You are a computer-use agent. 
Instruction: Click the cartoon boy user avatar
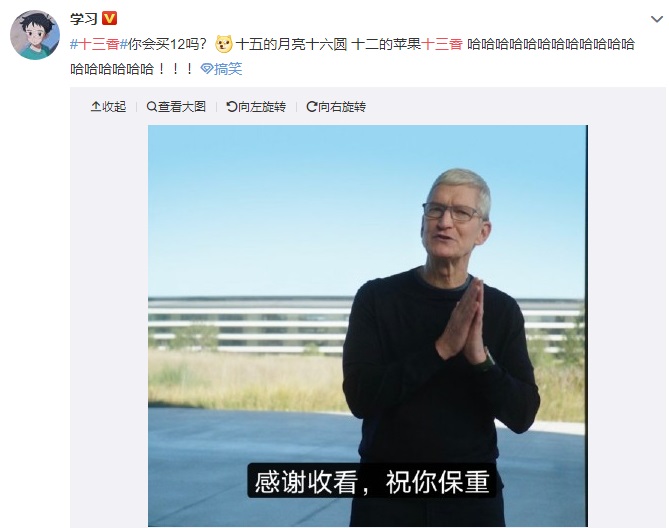[x=35, y=35]
